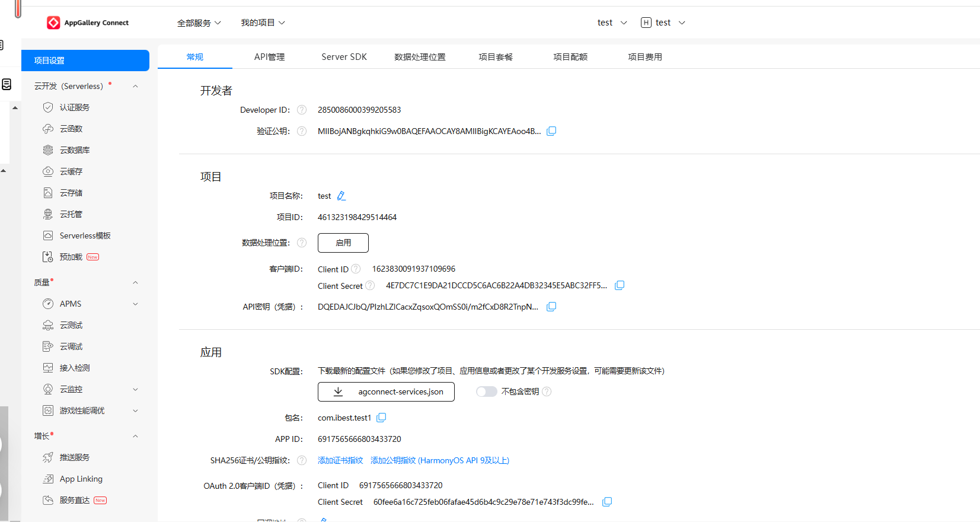Click the Developer ID value 2850086000399205583
The height and width of the screenshot is (522, 980).
point(359,110)
